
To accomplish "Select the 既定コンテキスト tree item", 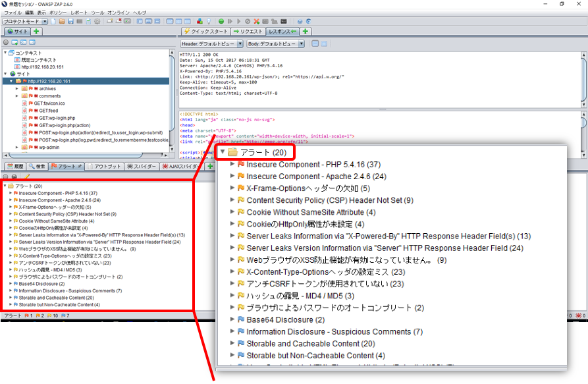I will pos(39,60).
